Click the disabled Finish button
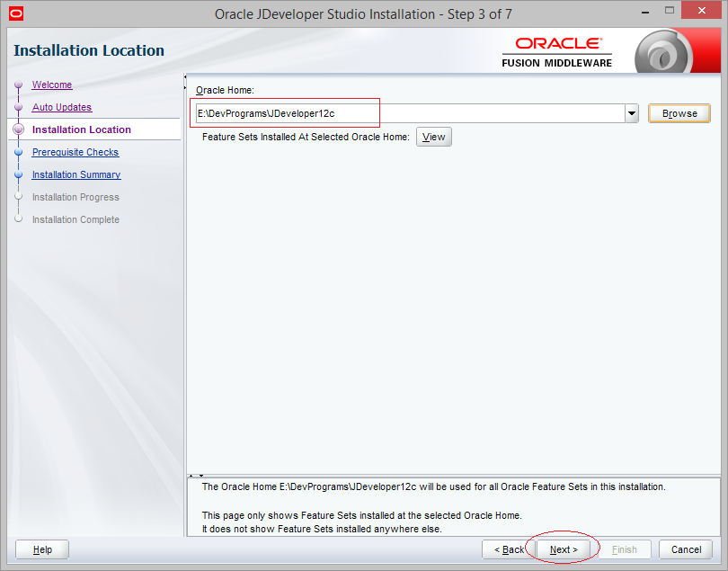Viewport: 728px width, 571px height. [624, 549]
